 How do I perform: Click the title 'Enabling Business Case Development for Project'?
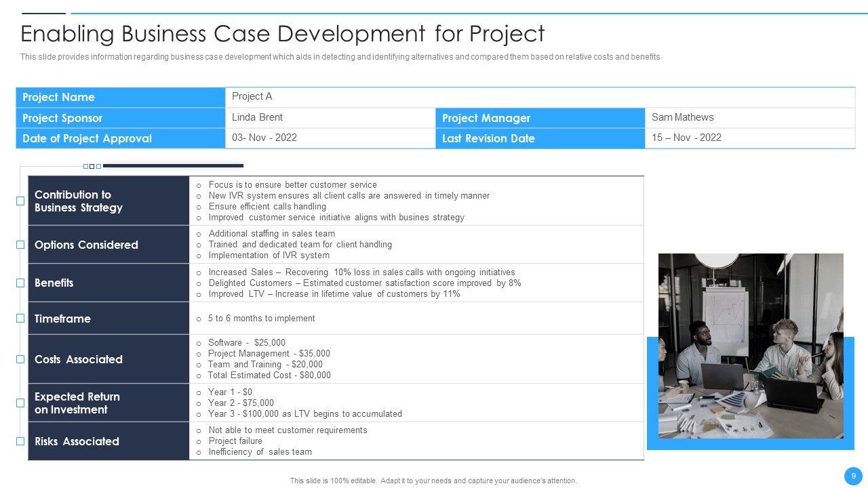[x=283, y=33]
